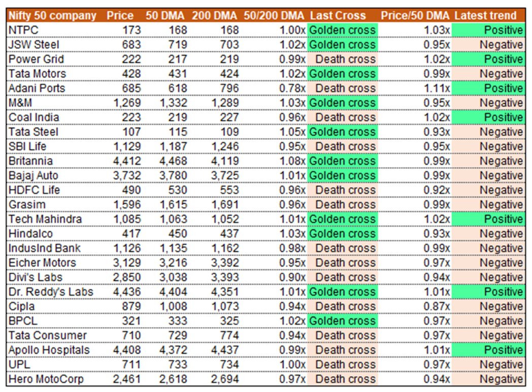Select the 'JSW Steel' row name

click(34, 45)
